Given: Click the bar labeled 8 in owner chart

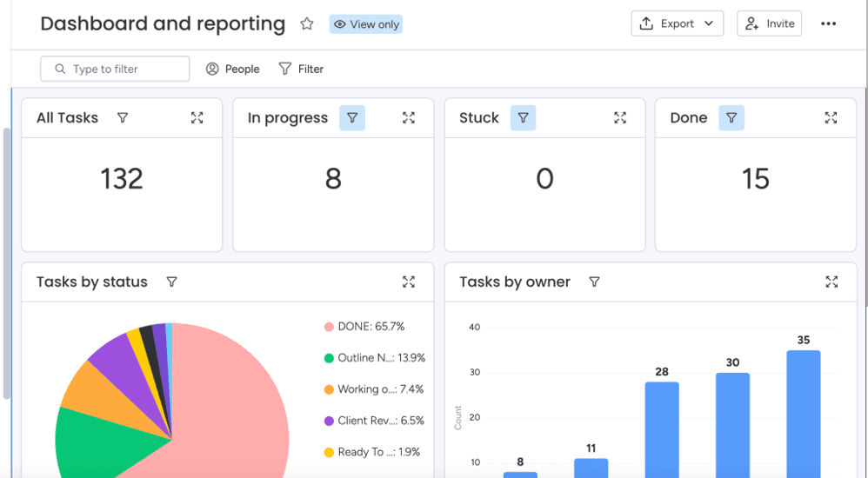Looking at the screenshot, I should pos(520,475).
